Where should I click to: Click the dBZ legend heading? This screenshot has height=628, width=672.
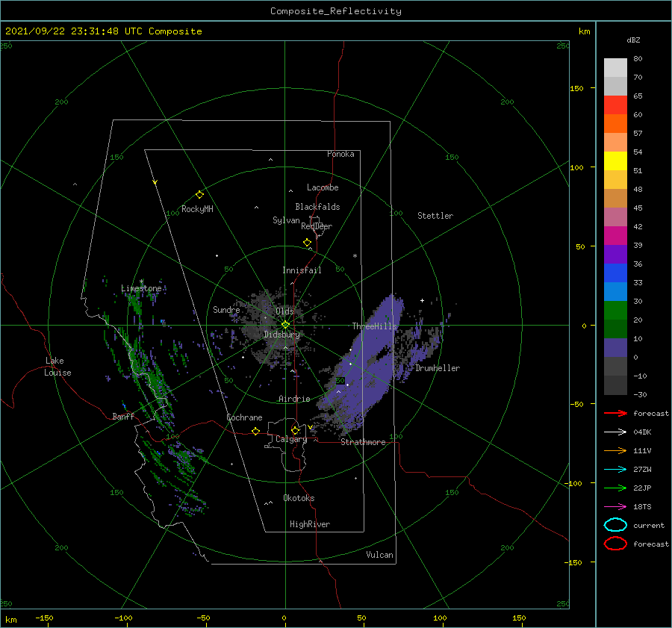coord(633,40)
